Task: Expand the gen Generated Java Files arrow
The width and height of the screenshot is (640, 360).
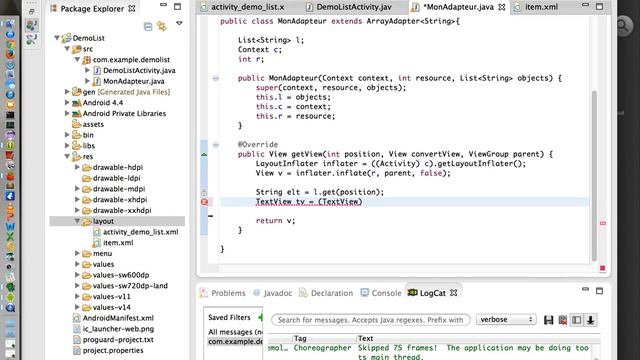Action: 67,92
